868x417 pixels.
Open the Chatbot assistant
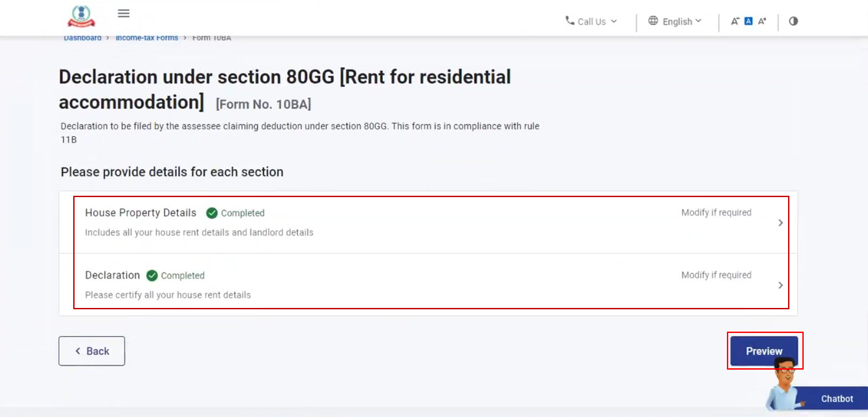(836, 399)
